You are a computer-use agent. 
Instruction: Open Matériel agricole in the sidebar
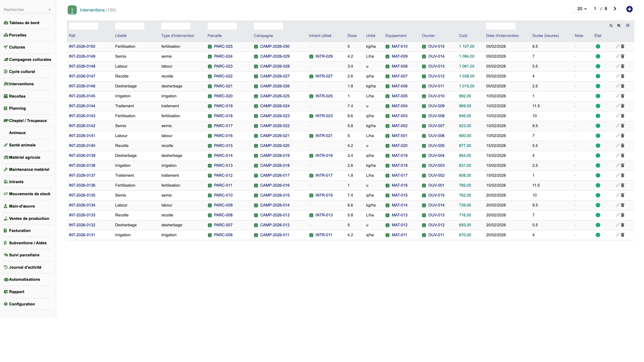coord(24,157)
